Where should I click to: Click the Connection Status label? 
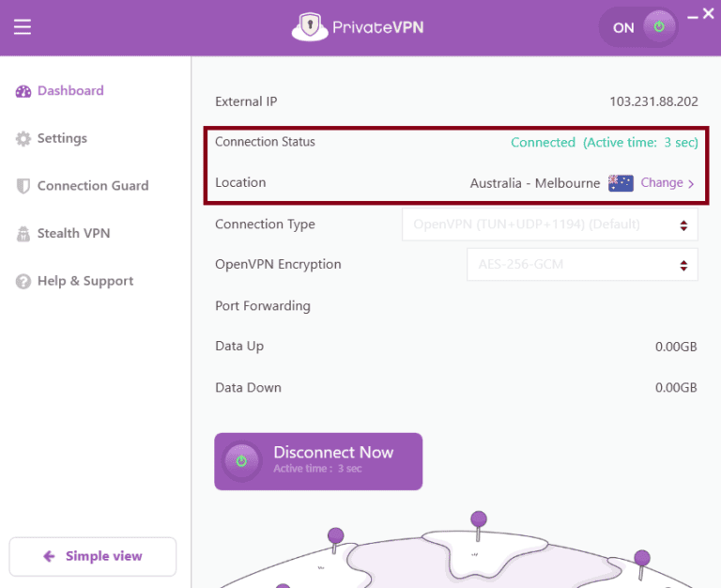point(265,142)
